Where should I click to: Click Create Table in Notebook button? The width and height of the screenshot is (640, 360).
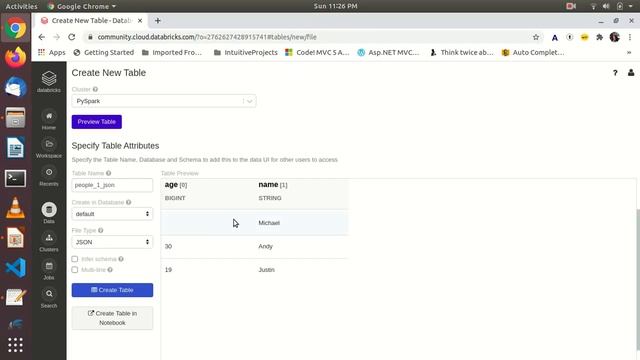point(112,318)
